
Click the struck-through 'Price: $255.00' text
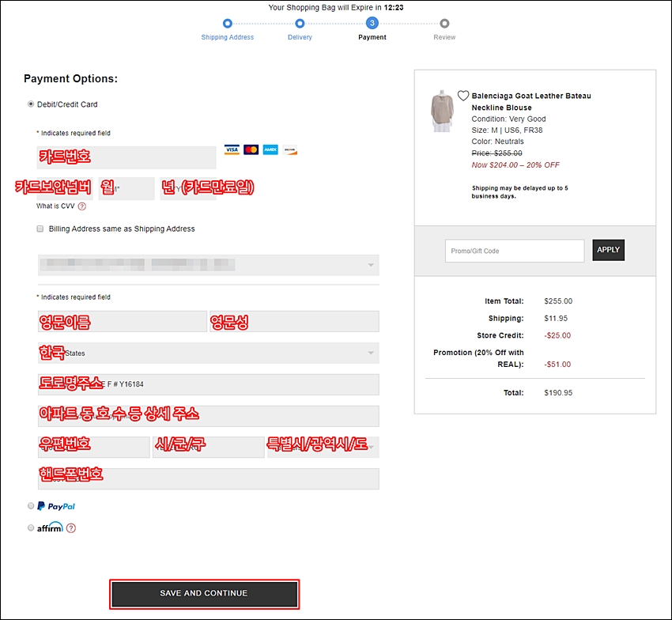pyautogui.click(x=496, y=153)
